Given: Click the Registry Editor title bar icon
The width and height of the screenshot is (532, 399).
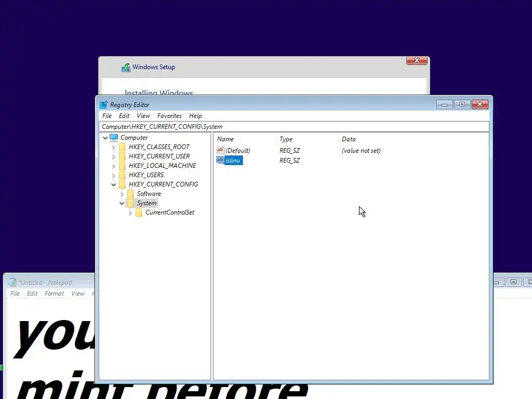Looking at the screenshot, I should (x=103, y=104).
